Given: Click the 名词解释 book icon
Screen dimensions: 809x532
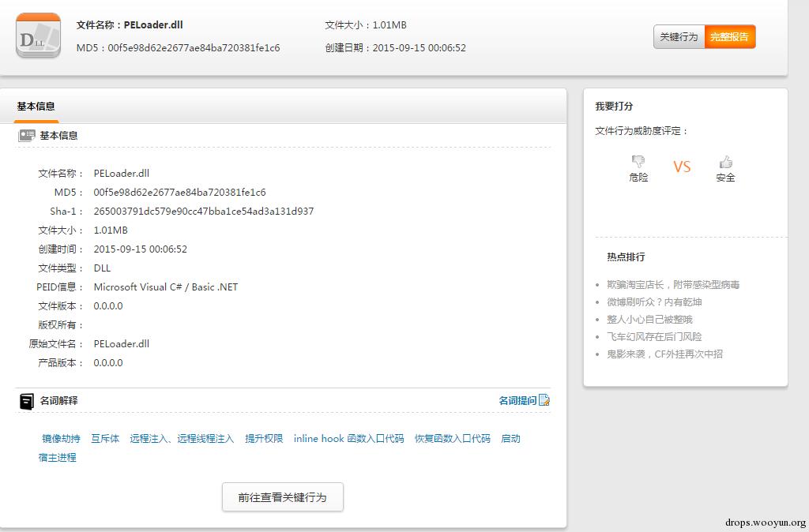Looking at the screenshot, I should [x=27, y=401].
